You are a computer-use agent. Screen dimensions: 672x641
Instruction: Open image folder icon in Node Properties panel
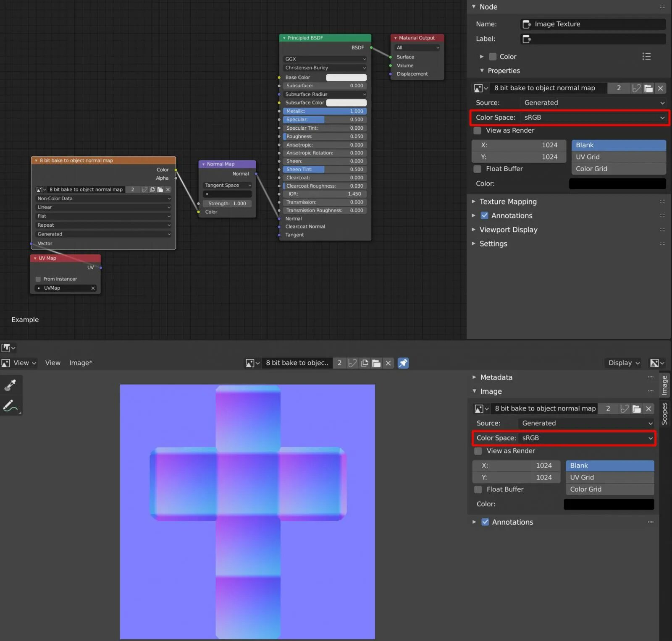pos(648,88)
